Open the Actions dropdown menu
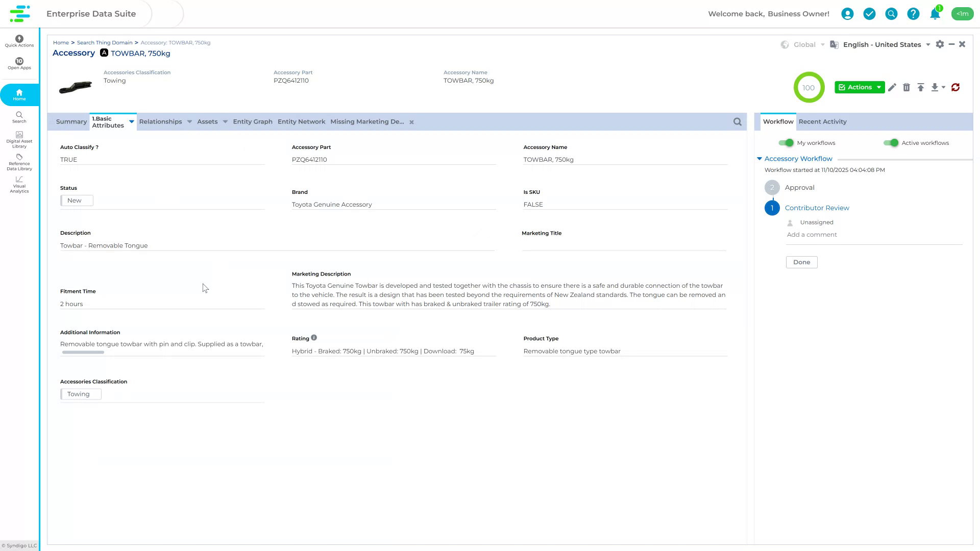The image size is (980, 551). point(860,87)
